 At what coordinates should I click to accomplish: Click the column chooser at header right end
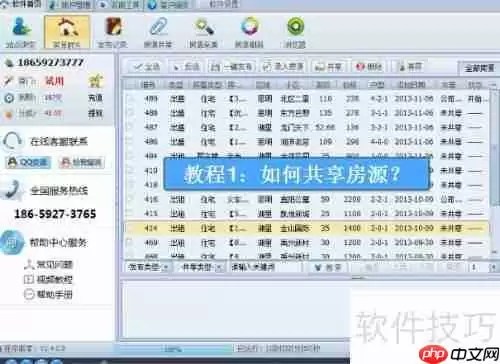click(494, 85)
